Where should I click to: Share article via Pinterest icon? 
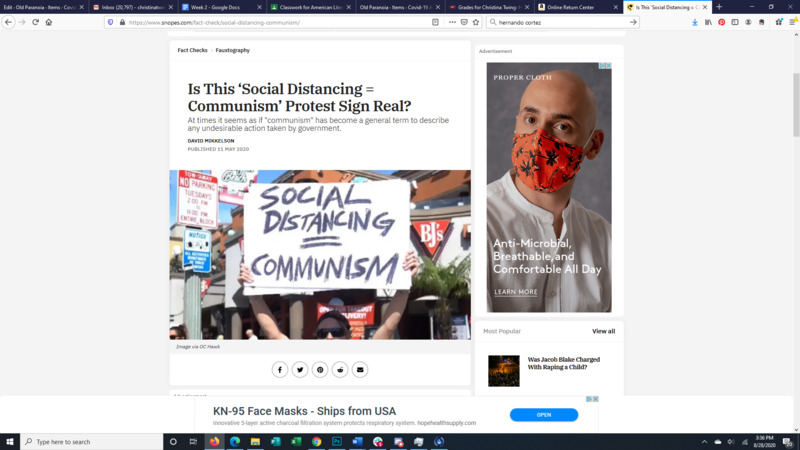click(x=320, y=369)
